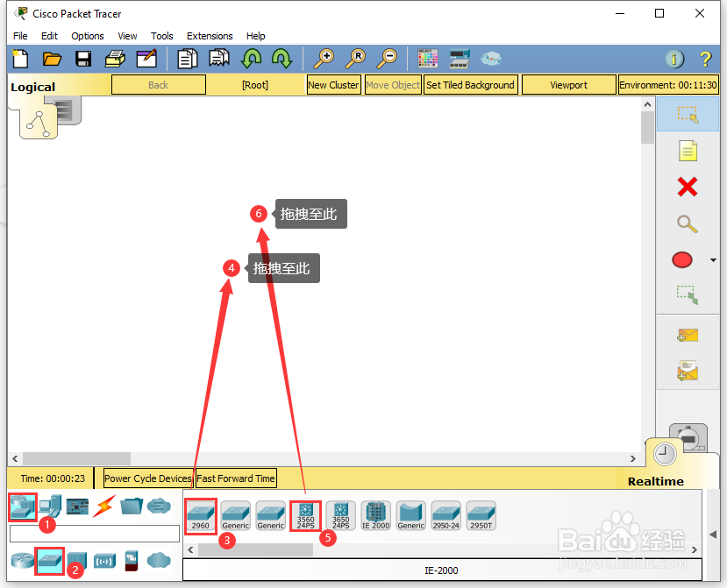Click the Move Object button

click(x=393, y=85)
